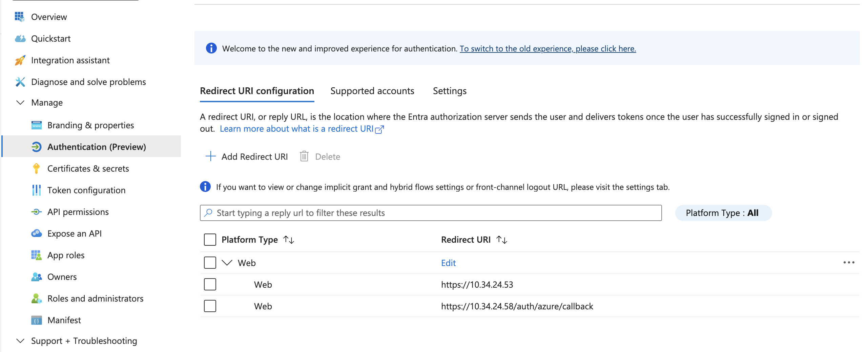The width and height of the screenshot is (868, 352).
Task: Click the info icon beside implicit grant note
Action: coord(205,186)
